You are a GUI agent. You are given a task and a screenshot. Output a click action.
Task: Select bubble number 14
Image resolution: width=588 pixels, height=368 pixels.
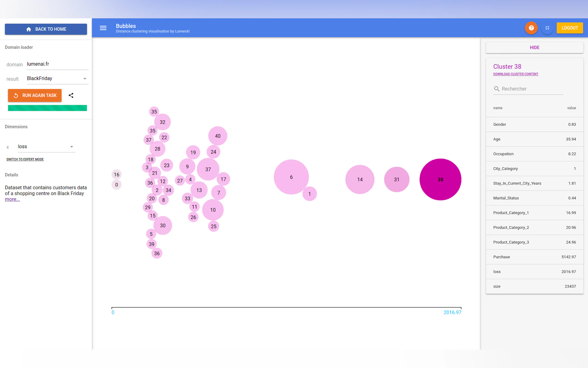(x=360, y=179)
